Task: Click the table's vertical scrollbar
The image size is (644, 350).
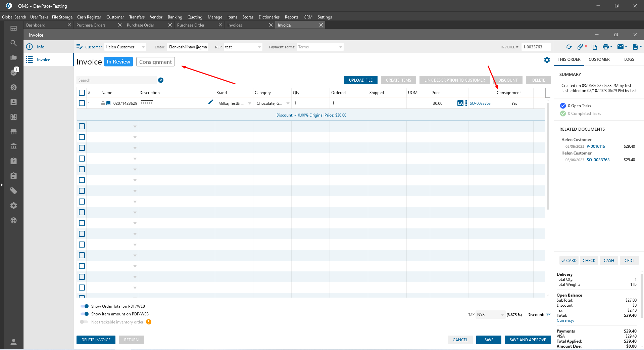Action: click(x=548, y=156)
